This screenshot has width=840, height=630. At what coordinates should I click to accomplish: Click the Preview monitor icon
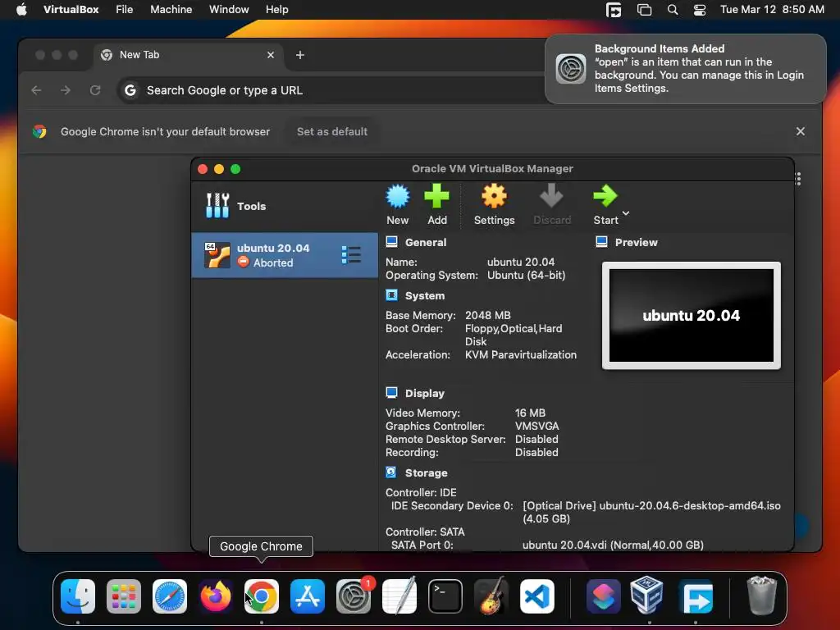point(601,242)
